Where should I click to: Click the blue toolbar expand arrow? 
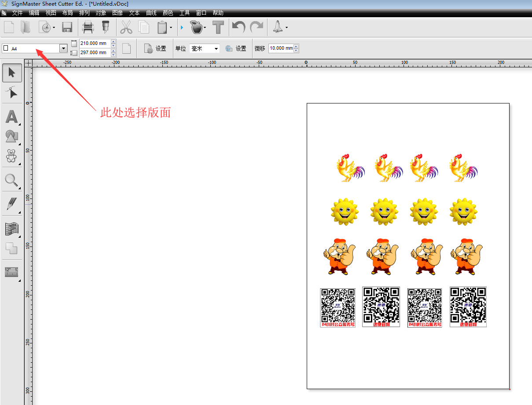(182, 28)
